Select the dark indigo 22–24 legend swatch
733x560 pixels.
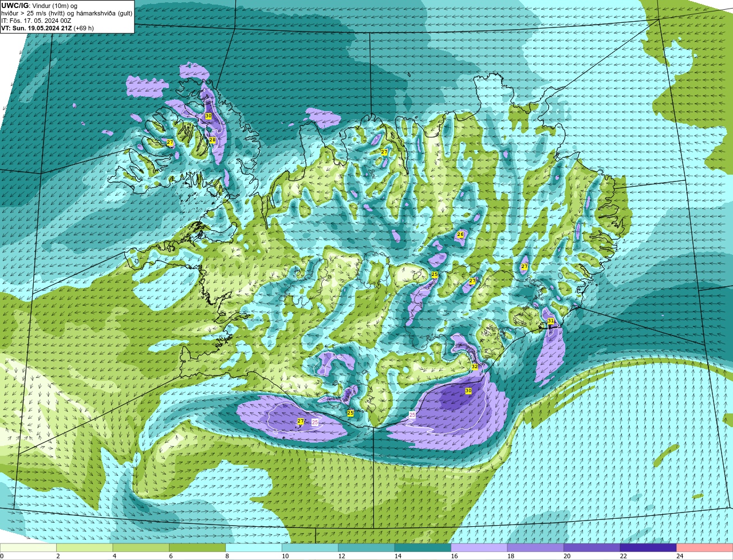(648, 547)
